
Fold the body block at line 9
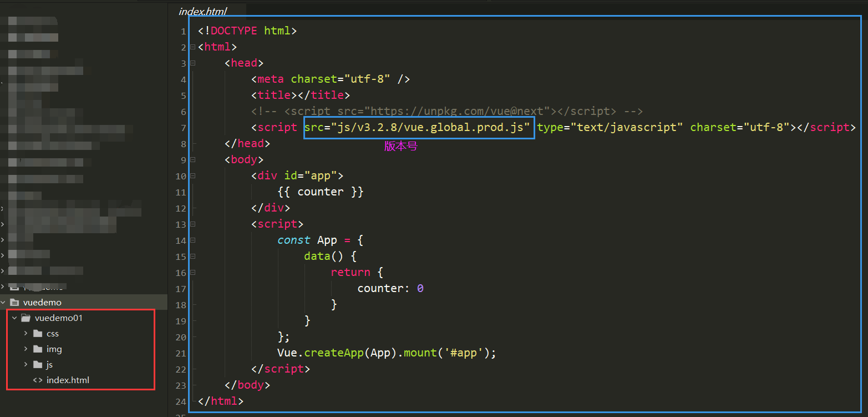[x=192, y=160]
